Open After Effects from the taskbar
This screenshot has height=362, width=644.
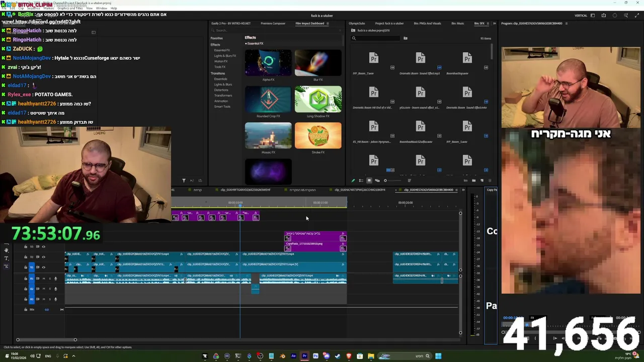pos(293,356)
